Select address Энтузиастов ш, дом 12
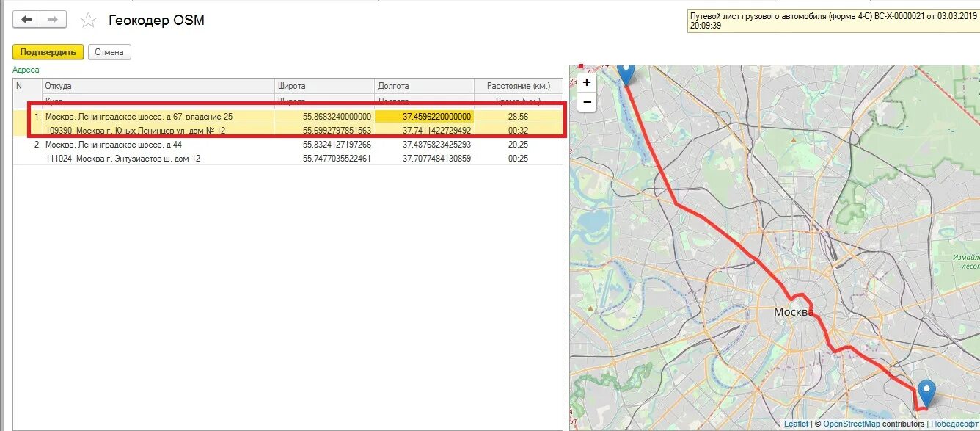This screenshot has width=980, height=431. point(122,158)
